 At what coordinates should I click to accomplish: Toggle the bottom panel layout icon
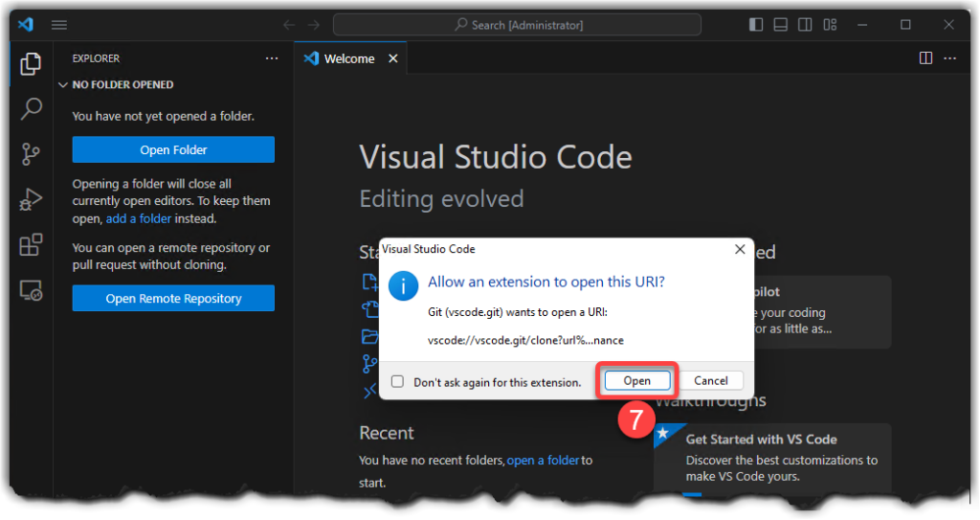(x=780, y=24)
